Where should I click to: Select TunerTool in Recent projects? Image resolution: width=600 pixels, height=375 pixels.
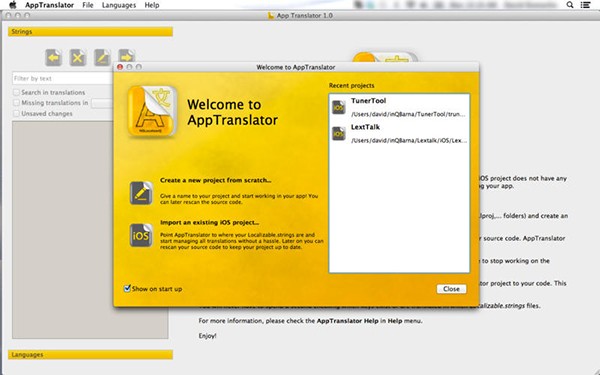click(399, 107)
